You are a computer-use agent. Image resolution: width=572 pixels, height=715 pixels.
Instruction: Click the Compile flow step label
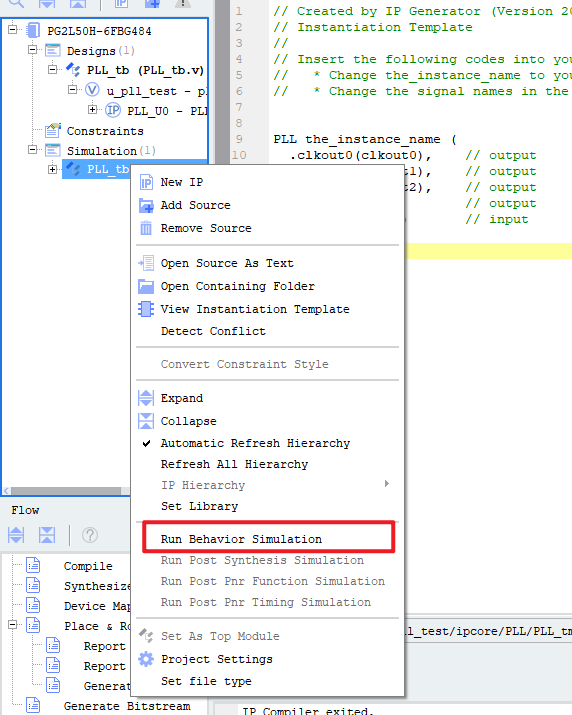(x=88, y=566)
